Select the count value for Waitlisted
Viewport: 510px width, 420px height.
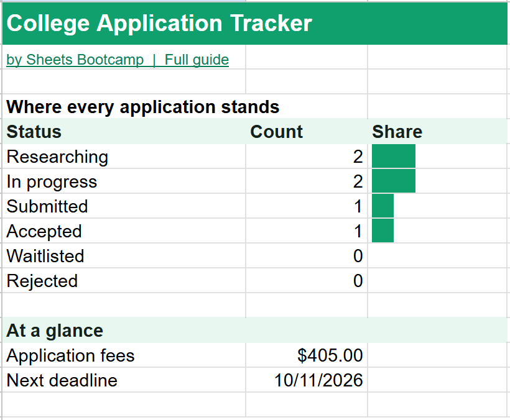coord(307,256)
